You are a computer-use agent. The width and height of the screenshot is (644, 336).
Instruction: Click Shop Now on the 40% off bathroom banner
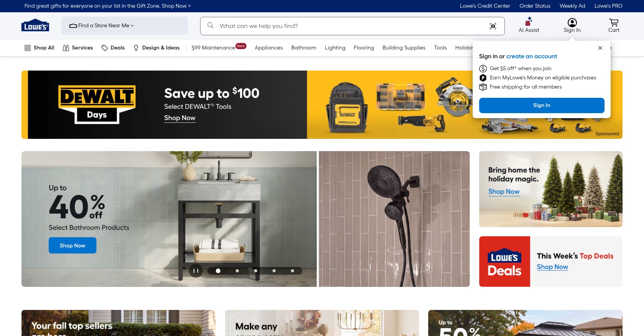72,245
